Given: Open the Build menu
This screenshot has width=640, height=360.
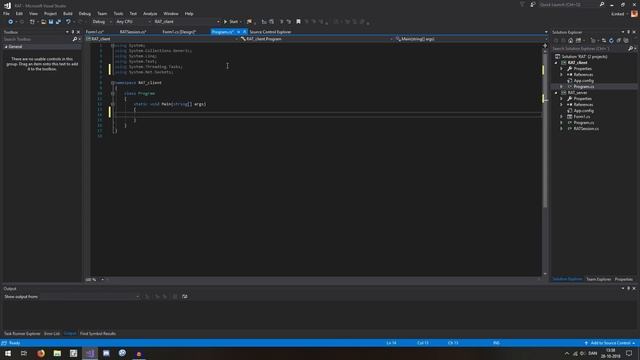Looking at the screenshot, I should point(68,13).
